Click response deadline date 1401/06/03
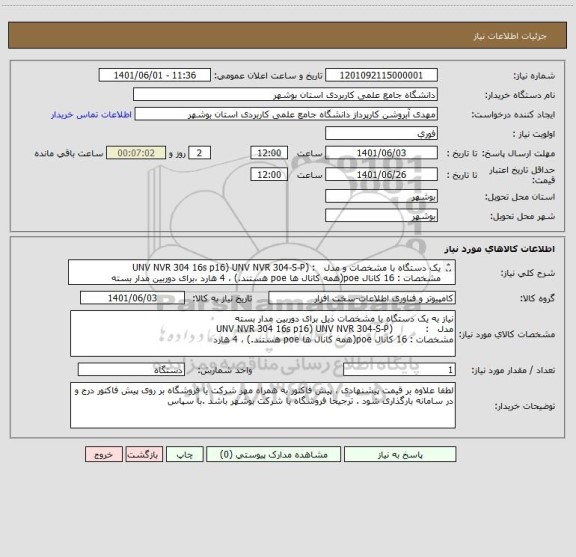The height and width of the screenshot is (557, 576). pos(381,153)
